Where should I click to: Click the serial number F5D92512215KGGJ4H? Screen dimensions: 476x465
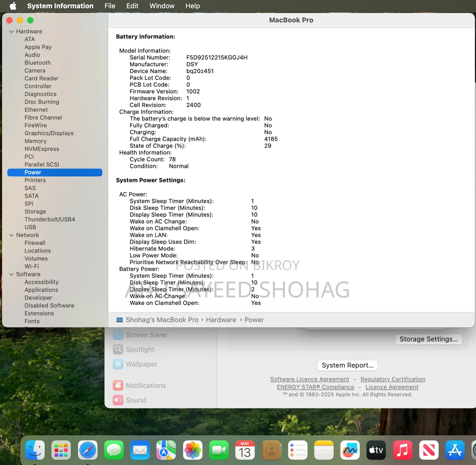click(217, 58)
